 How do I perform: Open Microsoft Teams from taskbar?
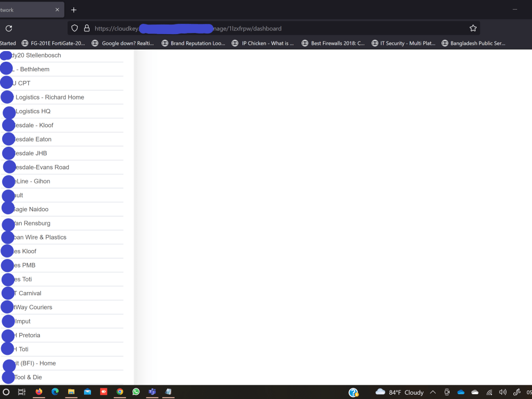(152, 392)
